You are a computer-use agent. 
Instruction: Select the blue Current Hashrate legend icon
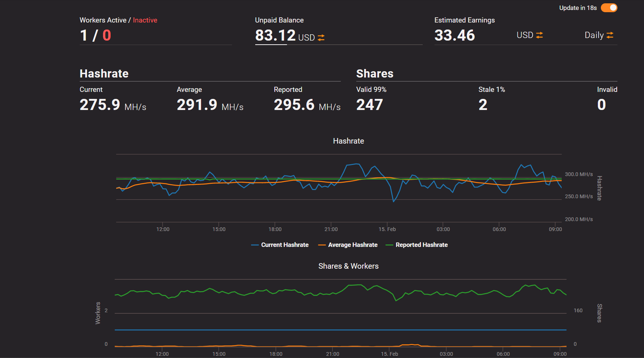[x=255, y=245]
